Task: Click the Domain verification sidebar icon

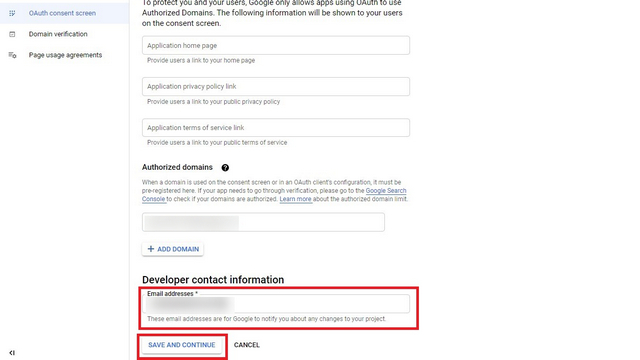Action: click(x=12, y=34)
